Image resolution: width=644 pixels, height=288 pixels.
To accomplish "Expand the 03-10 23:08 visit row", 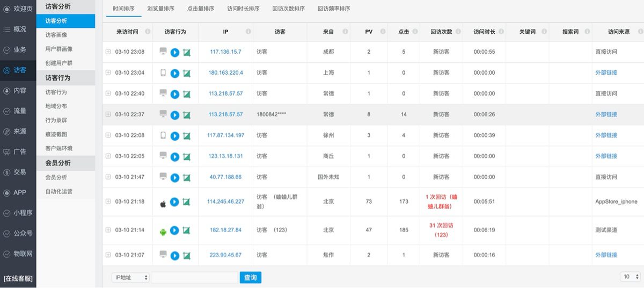I will 108,52.
